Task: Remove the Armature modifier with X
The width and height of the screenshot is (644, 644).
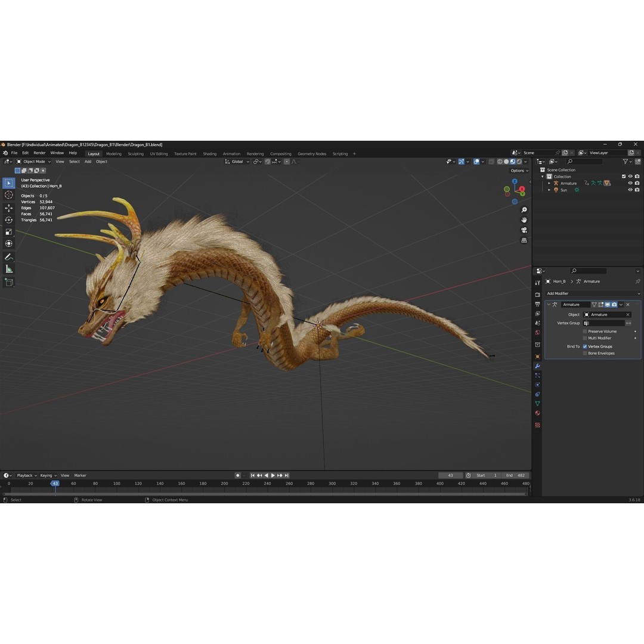Action: [627, 304]
